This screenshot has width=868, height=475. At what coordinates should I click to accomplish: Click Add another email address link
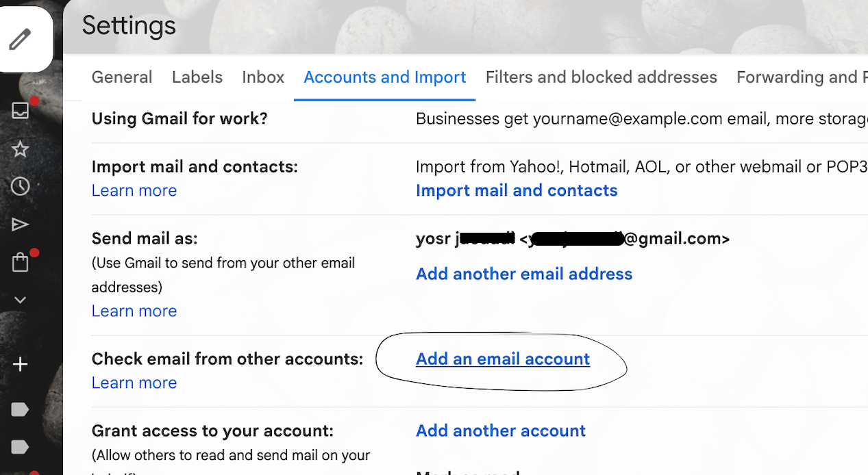click(524, 274)
